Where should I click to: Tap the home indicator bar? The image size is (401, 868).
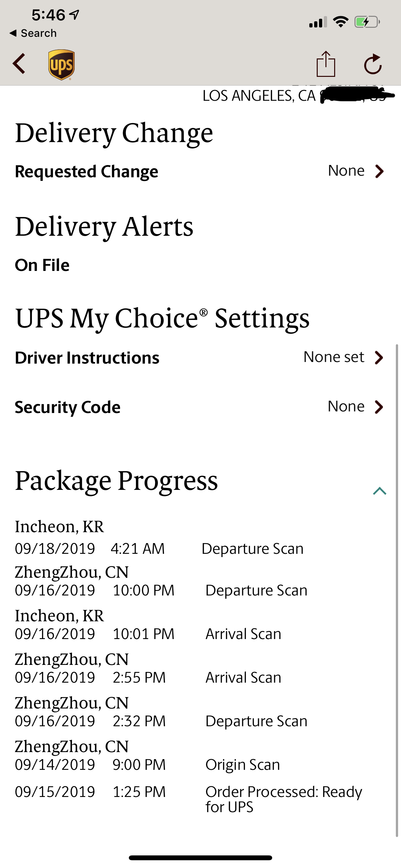[x=200, y=858]
